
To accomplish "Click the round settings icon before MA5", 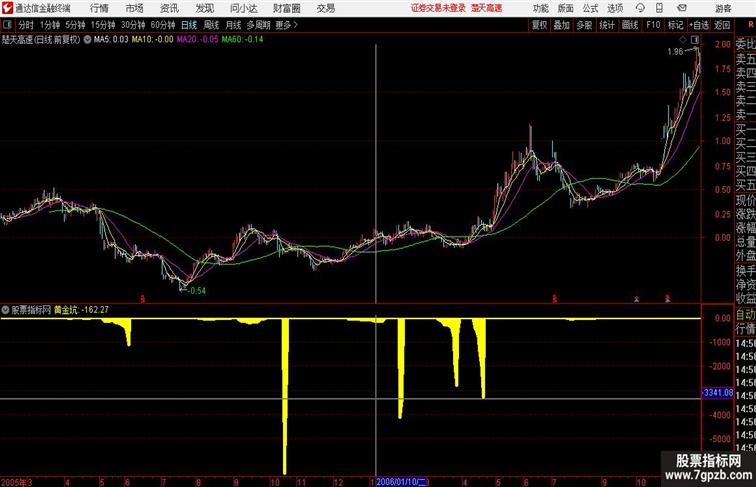I will coord(87,40).
